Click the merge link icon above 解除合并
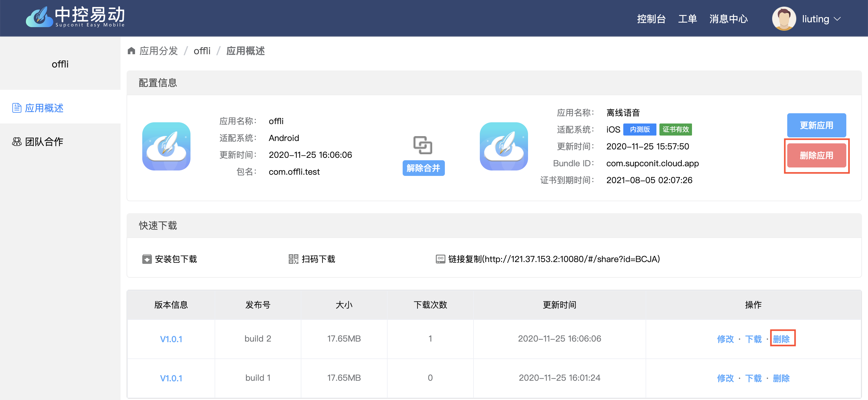Image resolution: width=868 pixels, height=400 pixels. [x=423, y=145]
